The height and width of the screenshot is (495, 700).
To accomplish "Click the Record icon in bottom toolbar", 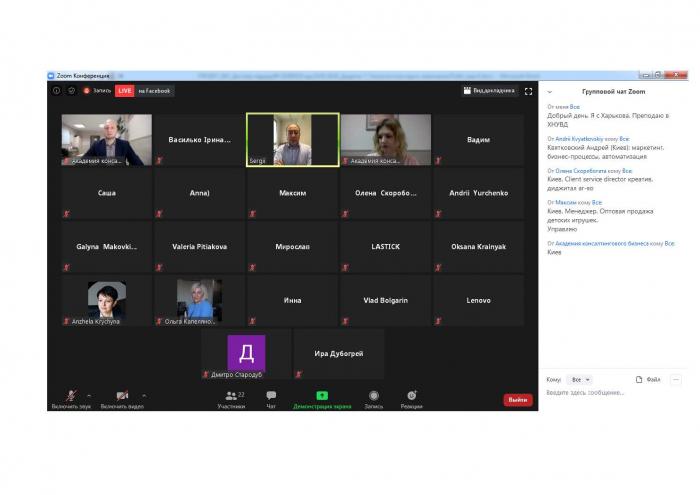I will pos(373,396).
